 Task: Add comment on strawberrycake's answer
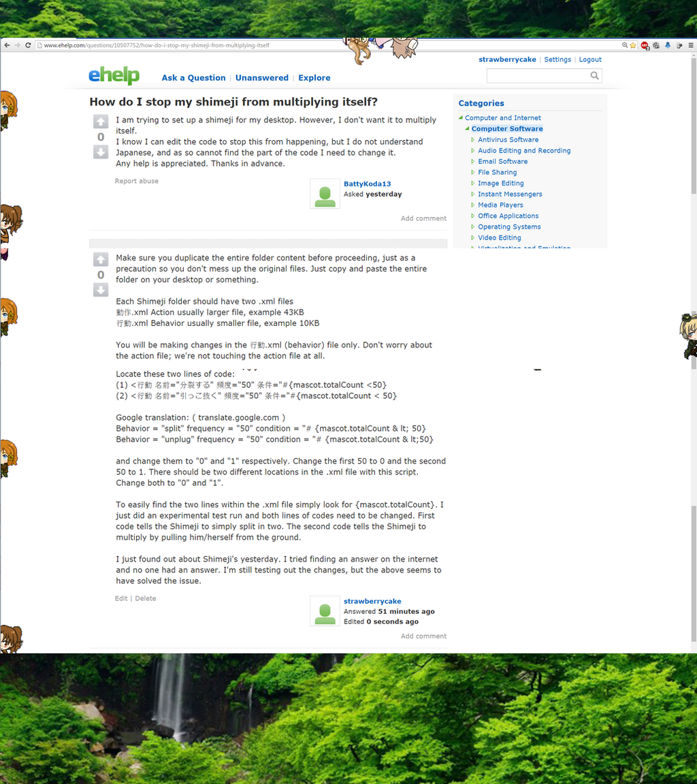423,636
